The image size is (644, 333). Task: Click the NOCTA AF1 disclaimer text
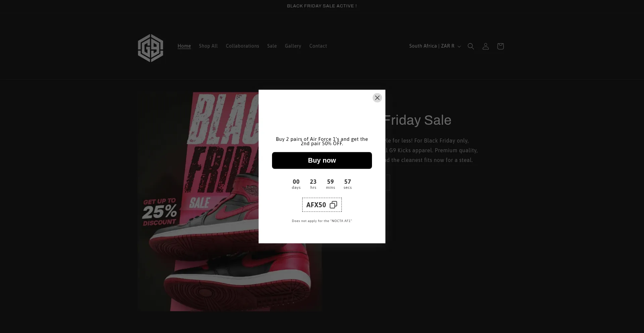(322, 221)
